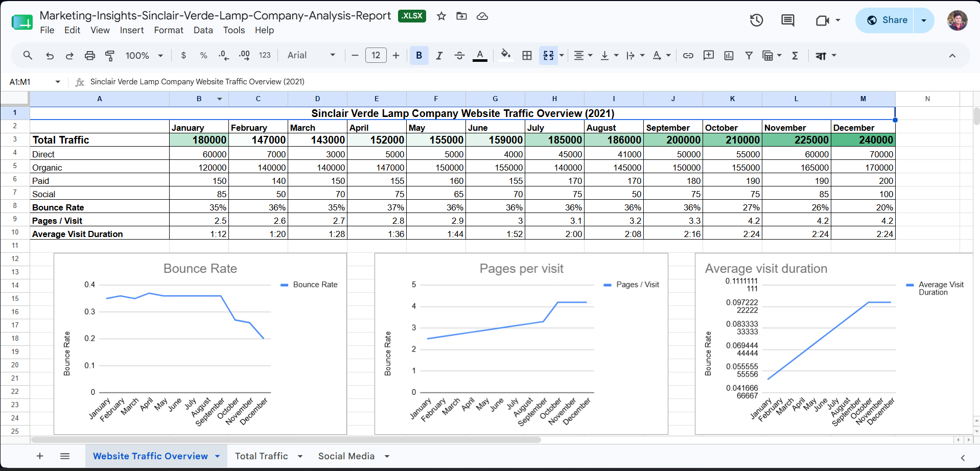Increase decimal places
Viewport: 980px width, 471px height.
(244, 55)
